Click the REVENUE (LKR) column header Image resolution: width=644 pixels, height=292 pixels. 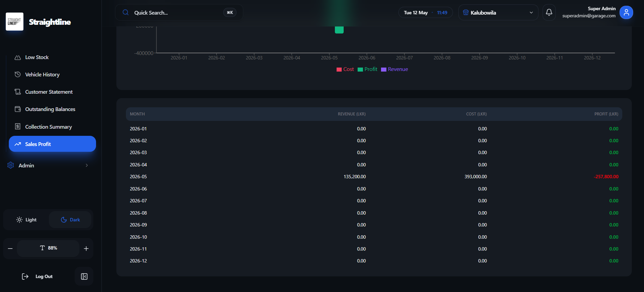tap(352, 114)
